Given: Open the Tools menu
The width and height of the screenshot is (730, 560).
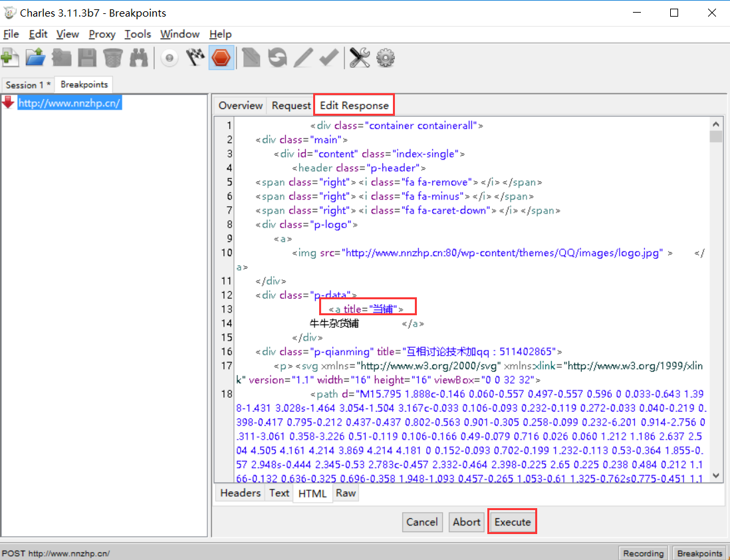Looking at the screenshot, I should 138,34.
